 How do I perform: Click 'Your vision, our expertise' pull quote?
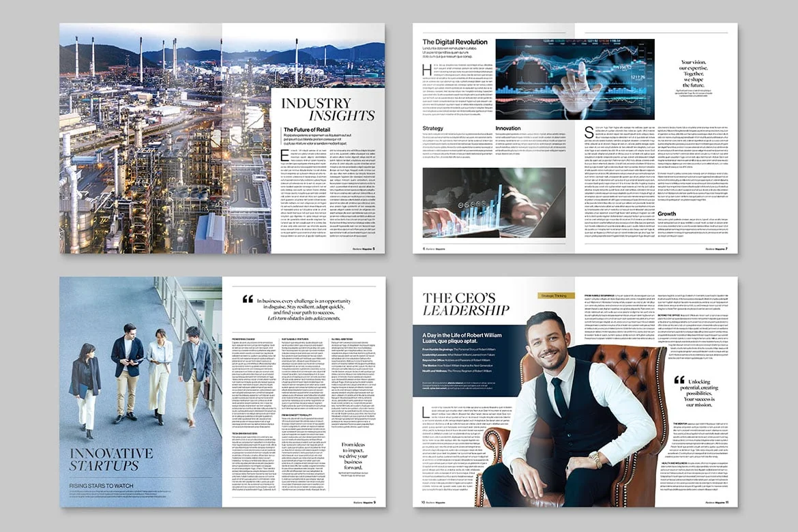694,74
